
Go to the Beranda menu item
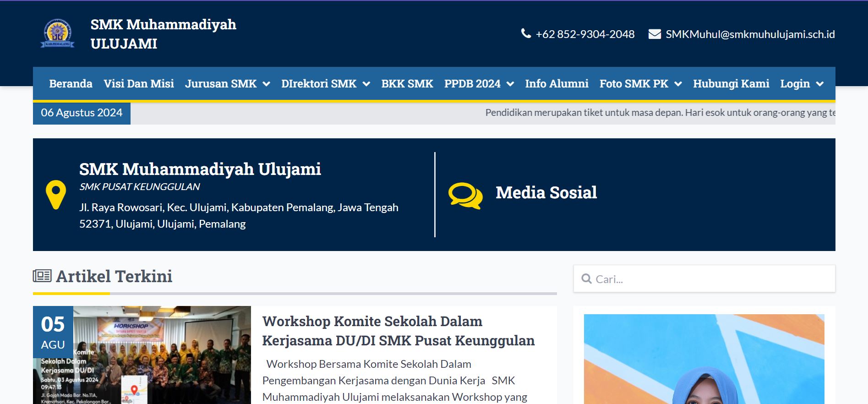(71, 84)
